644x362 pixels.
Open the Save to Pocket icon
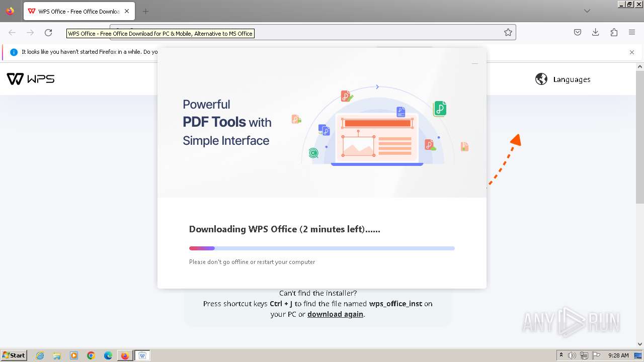point(578,32)
